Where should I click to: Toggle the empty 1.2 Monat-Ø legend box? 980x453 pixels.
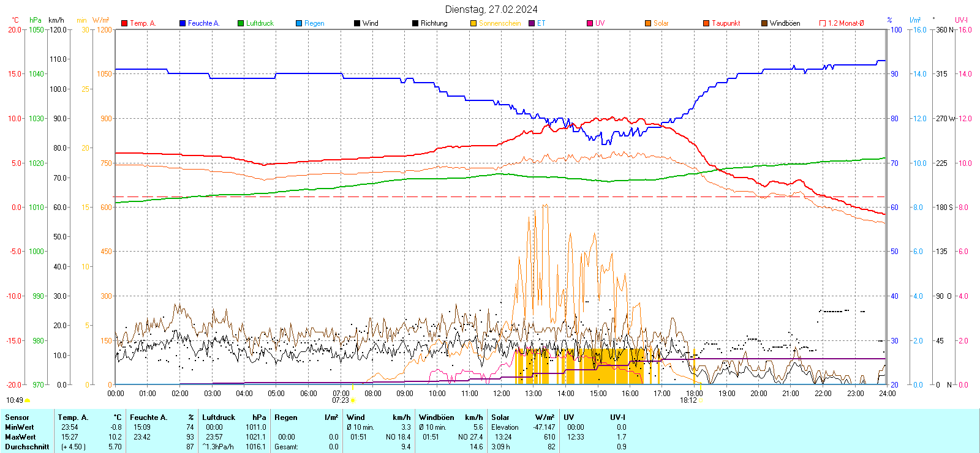823,23
